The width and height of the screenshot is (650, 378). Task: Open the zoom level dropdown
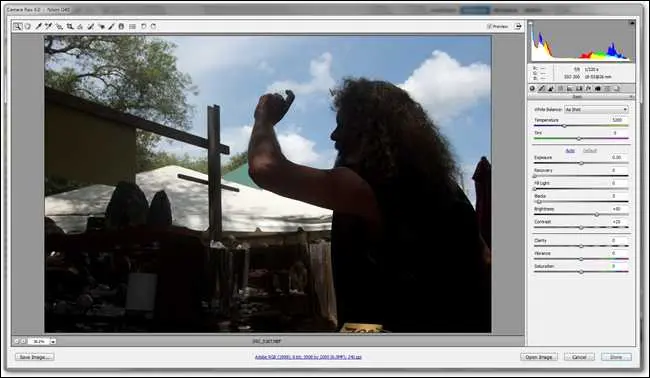[x=53, y=342]
